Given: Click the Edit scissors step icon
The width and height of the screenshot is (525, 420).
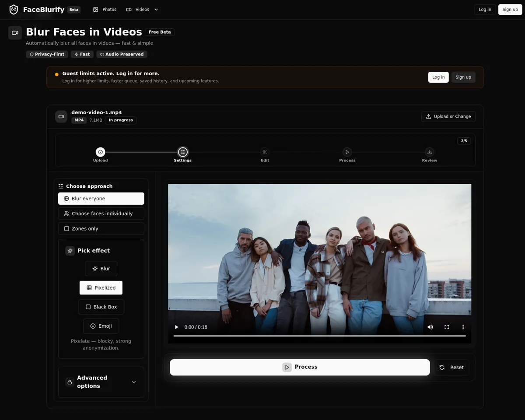Looking at the screenshot, I should point(265,152).
